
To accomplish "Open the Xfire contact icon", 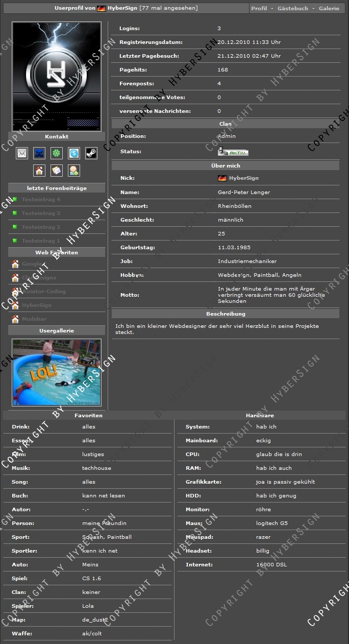I will click(x=39, y=153).
